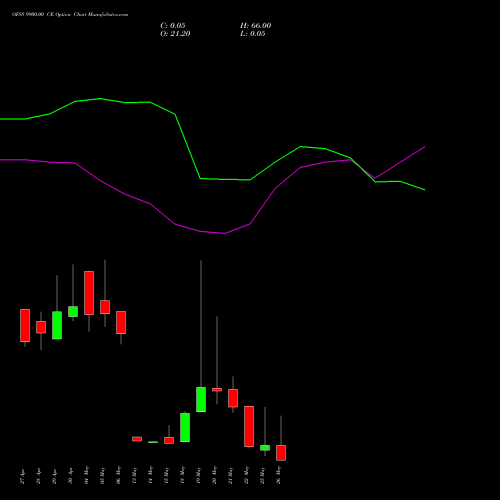This screenshot has width=500, height=500.
Task: Select the 26 May date label
Action: tap(279, 475)
